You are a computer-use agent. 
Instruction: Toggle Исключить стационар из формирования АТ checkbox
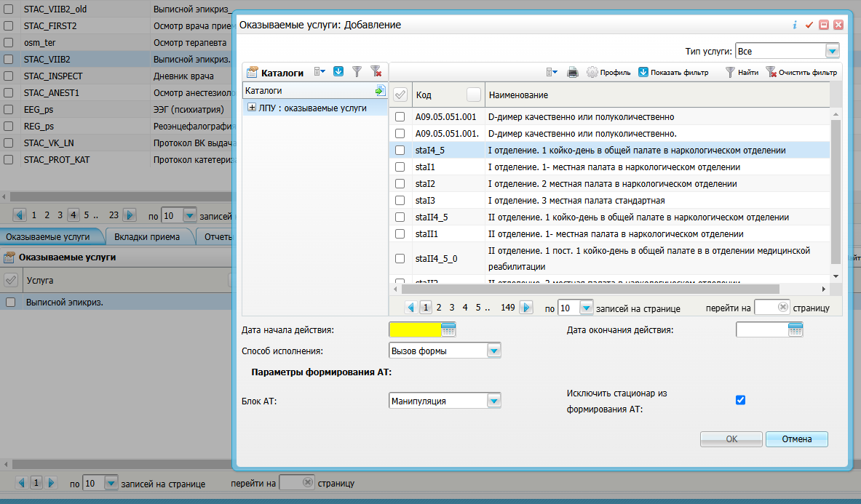[x=741, y=400]
